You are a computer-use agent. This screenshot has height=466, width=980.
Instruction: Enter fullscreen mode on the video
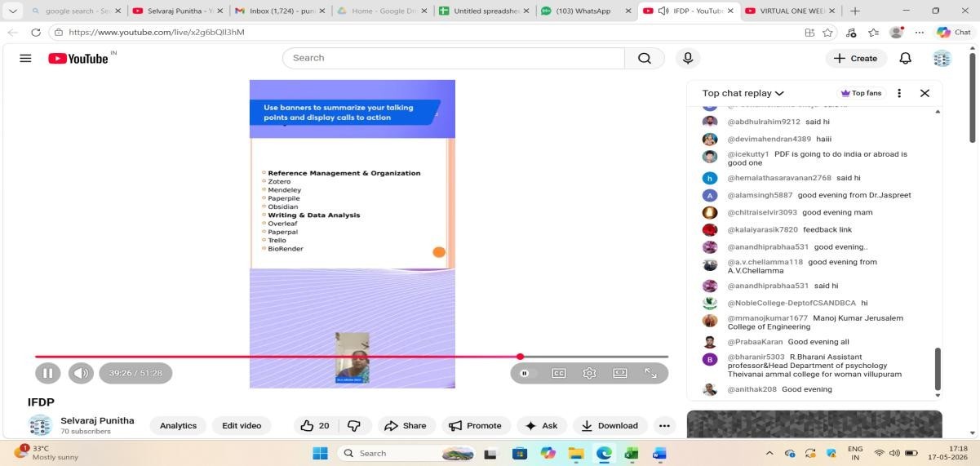[x=650, y=373]
